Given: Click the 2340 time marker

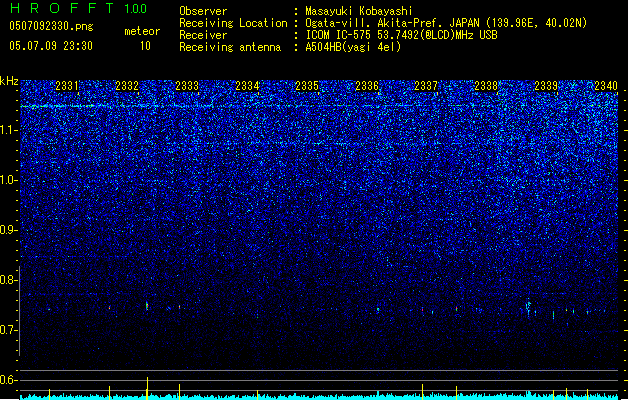Looking at the screenshot, I should click(x=606, y=86).
